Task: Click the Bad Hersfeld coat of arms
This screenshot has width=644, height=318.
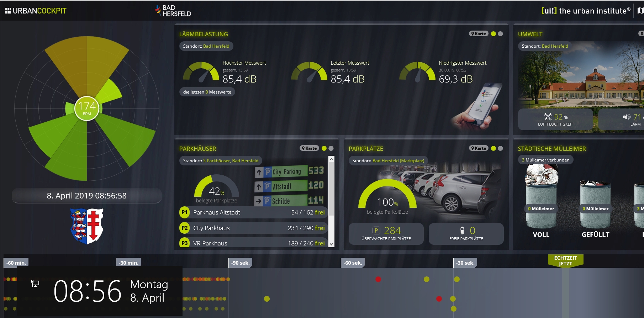Action: click(87, 226)
